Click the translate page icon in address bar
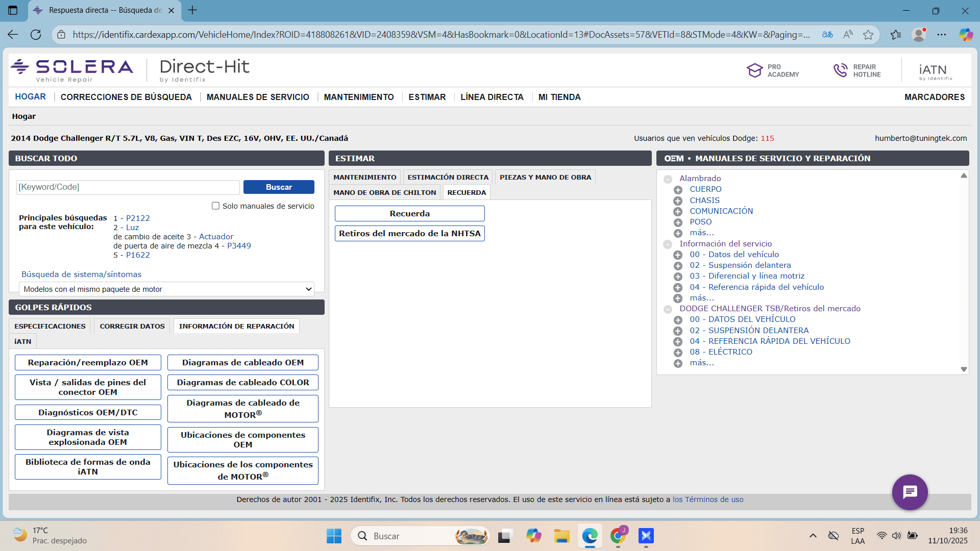The image size is (980, 551). click(x=827, y=35)
